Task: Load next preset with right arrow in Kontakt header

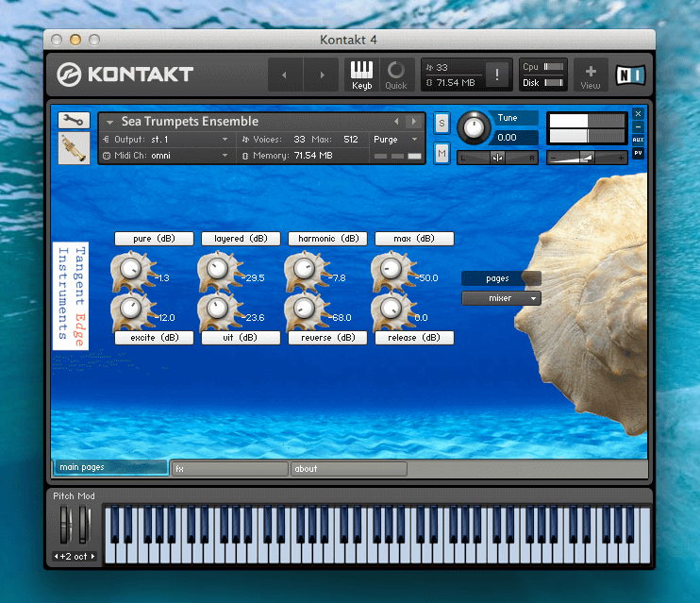Action: (322, 75)
